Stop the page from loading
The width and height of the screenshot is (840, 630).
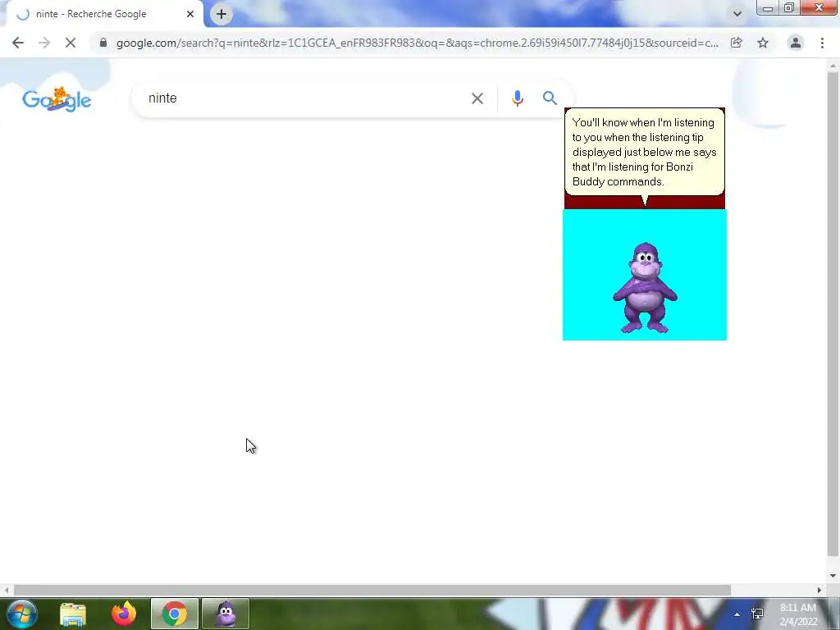tap(71, 43)
